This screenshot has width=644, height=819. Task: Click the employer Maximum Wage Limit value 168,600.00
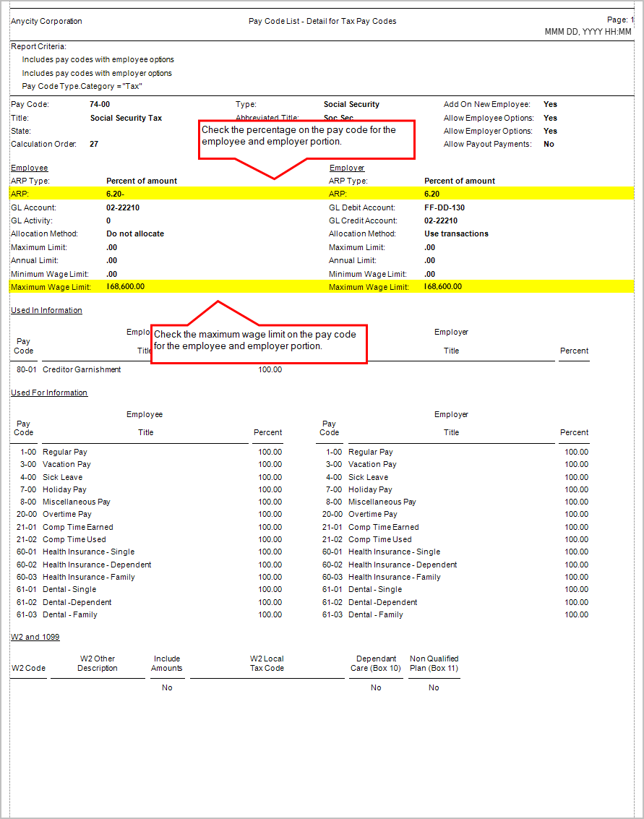coord(443,287)
